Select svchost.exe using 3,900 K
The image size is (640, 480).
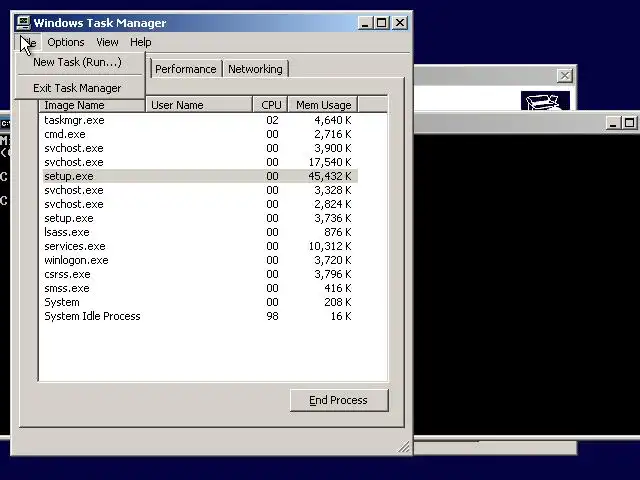click(200, 148)
